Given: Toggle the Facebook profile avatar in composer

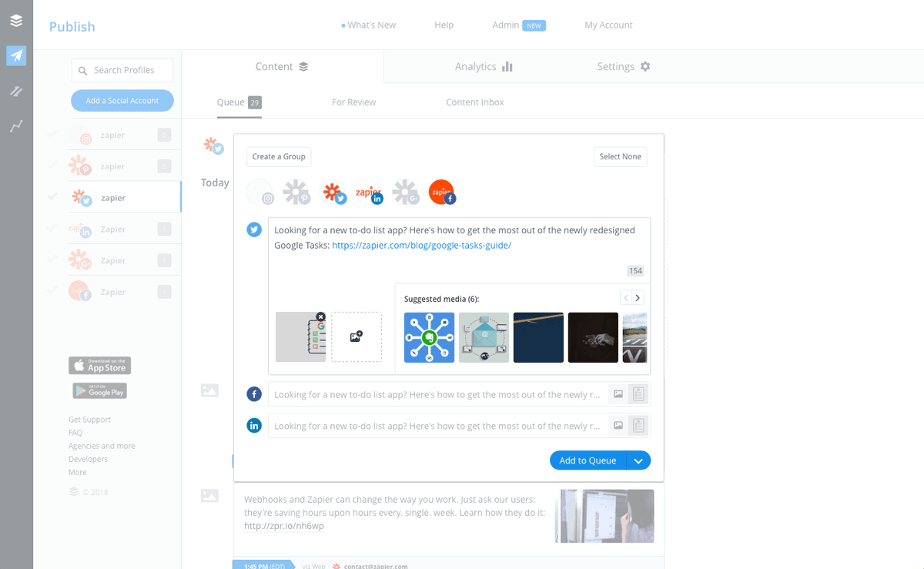Looking at the screenshot, I should pos(442,192).
